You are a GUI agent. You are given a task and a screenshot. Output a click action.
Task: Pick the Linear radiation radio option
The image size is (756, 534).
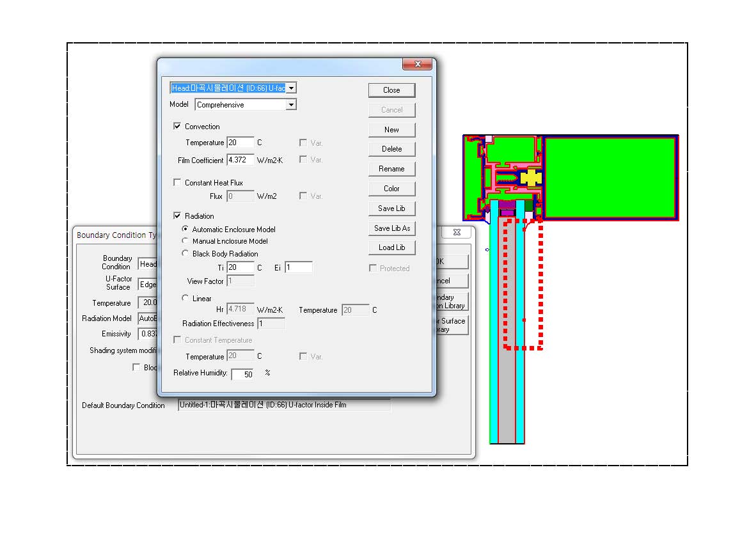click(x=185, y=299)
